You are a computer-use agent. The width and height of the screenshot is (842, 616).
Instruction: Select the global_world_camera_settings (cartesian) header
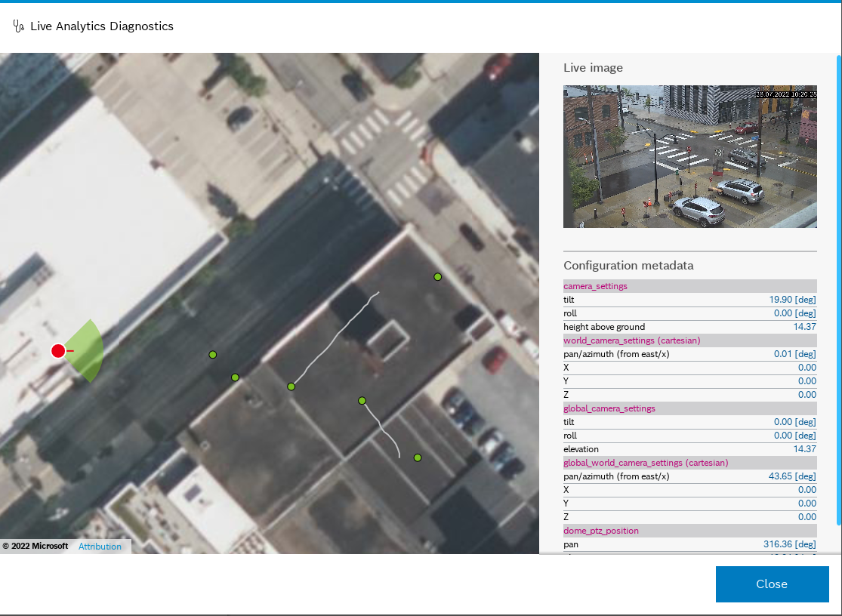pos(689,463)
